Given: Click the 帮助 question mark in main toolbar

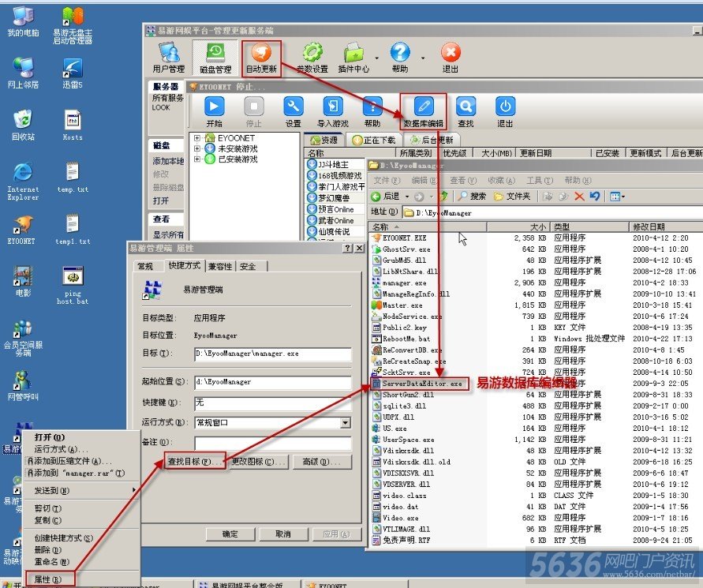Looking at the screenshot, I should [400, 58].
